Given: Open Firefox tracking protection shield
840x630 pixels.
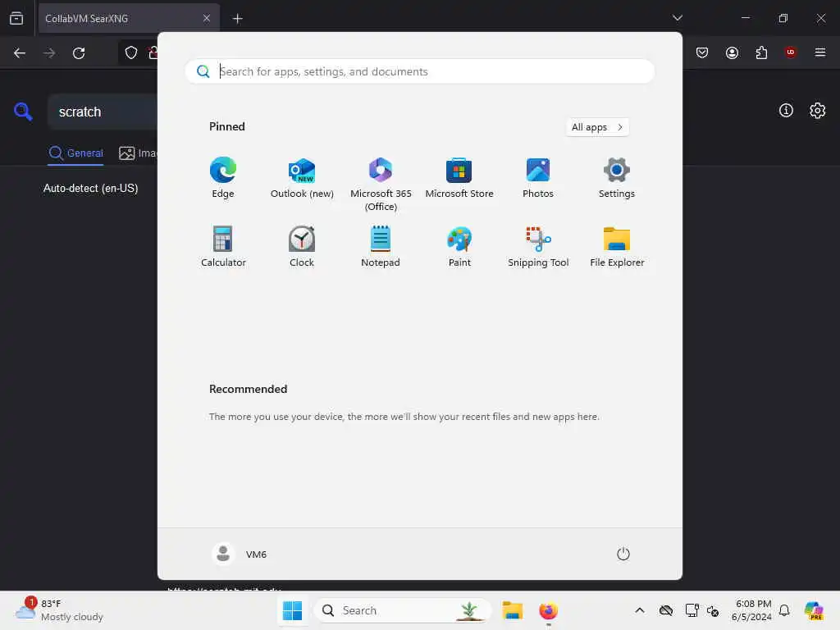Looking at the screenshot, I should point(130,53).
